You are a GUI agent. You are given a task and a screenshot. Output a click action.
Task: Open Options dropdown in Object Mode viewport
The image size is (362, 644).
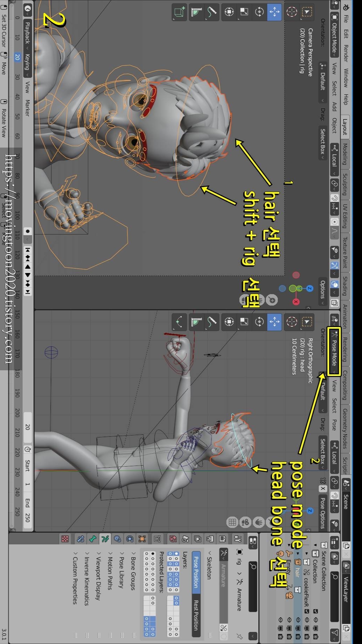[323, 291]
